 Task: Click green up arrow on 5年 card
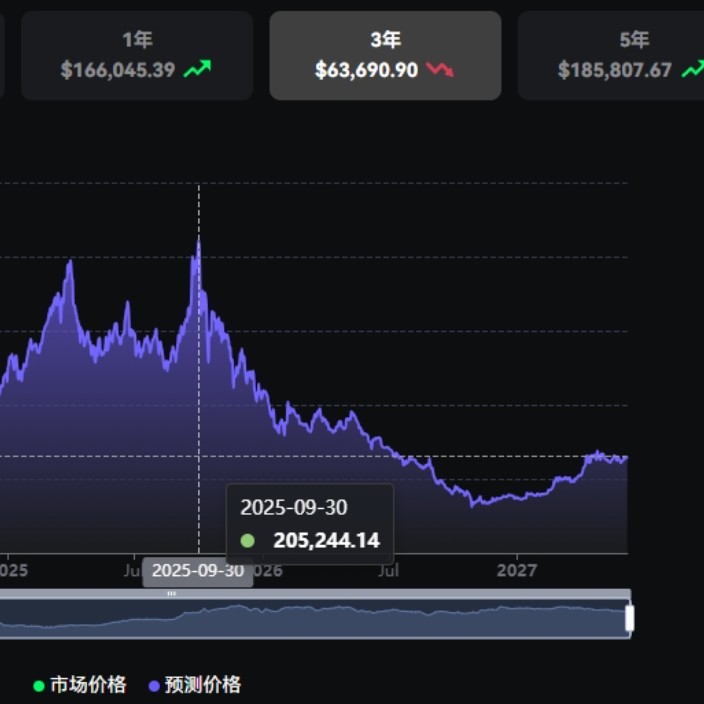click(x=693, y=70)
